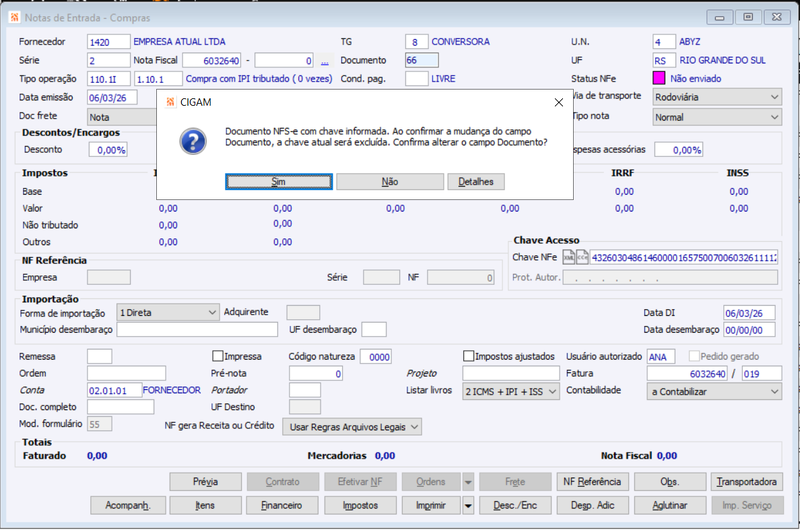Confirm with the Sim button
This screenshot has width=800, height=530.
click(x=279, y=182)
